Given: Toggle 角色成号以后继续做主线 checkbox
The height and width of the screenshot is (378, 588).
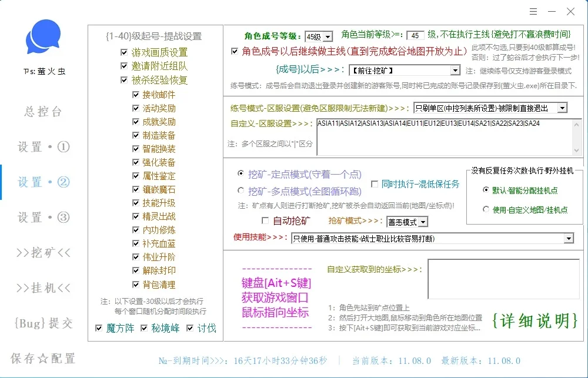Looking at the screenshot, I should point(235,51).
